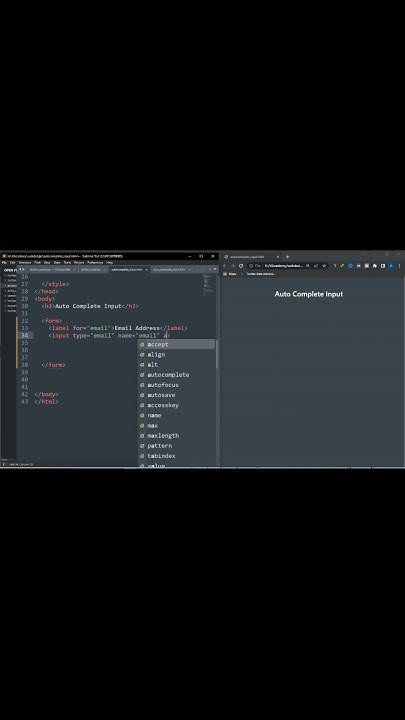Image resolution: width=405 pixels, height=720 pixels.
Task: Click the Sublime minimap preview
Action: point(208,284)
